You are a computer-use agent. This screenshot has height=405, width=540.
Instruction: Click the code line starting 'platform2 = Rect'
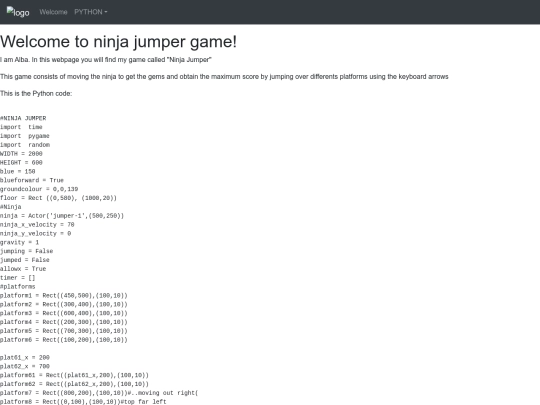[64, 304]
